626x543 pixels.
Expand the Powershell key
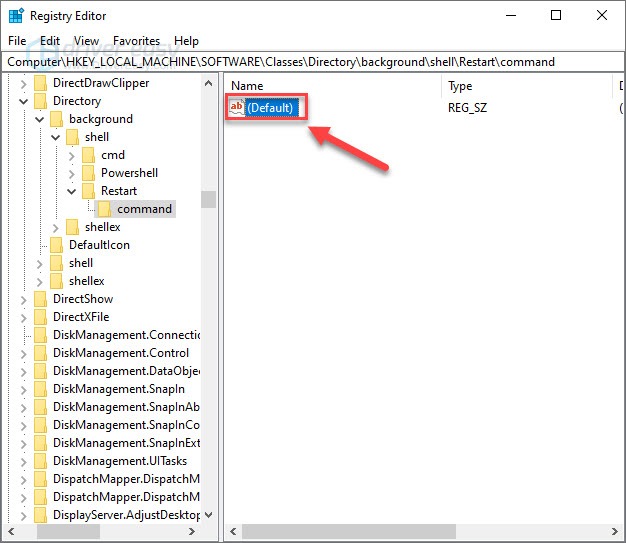click(71, 174)
